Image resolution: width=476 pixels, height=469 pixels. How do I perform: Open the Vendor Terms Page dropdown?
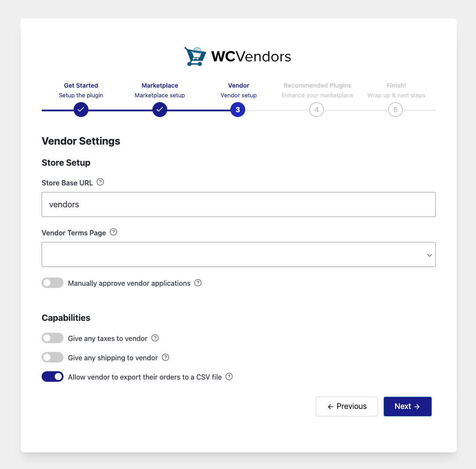239,255
